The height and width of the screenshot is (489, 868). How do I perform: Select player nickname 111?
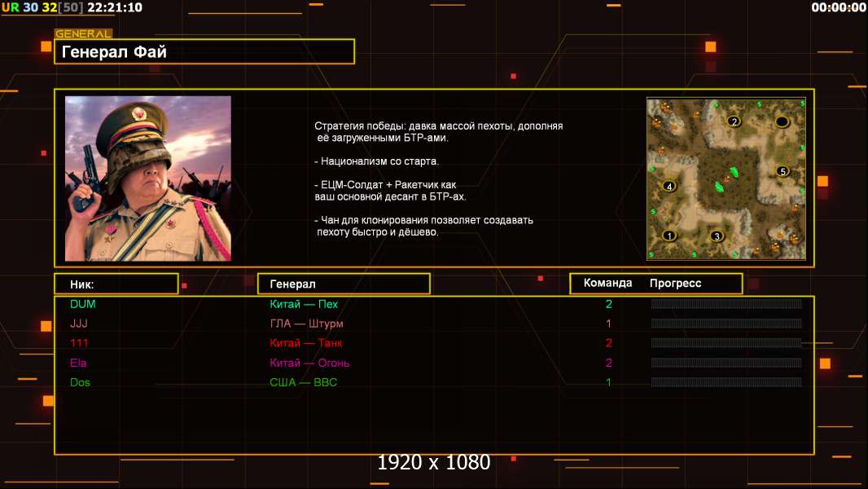(79, 343)
